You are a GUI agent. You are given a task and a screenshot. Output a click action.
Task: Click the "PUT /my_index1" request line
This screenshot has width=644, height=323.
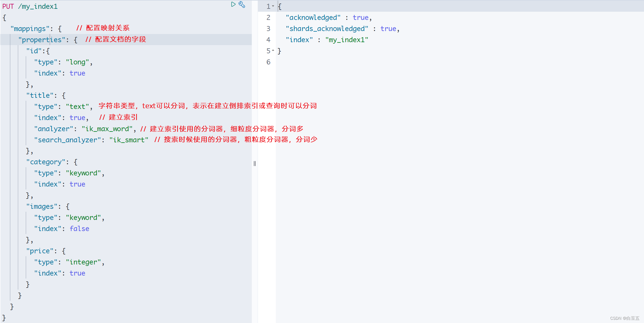tap(30, 6)
